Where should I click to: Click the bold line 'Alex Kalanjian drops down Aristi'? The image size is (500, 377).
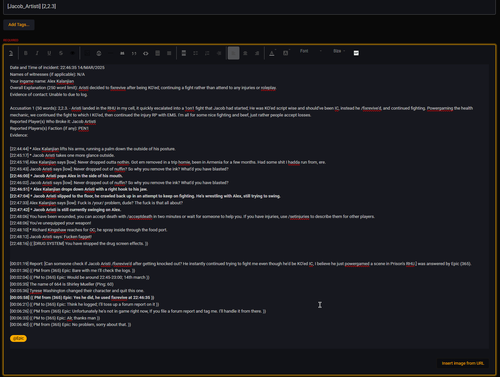tap(79, 189)
